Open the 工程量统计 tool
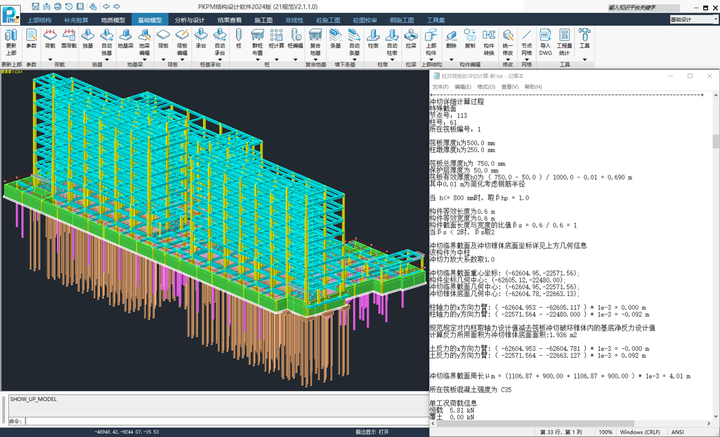 coord(566,37)
